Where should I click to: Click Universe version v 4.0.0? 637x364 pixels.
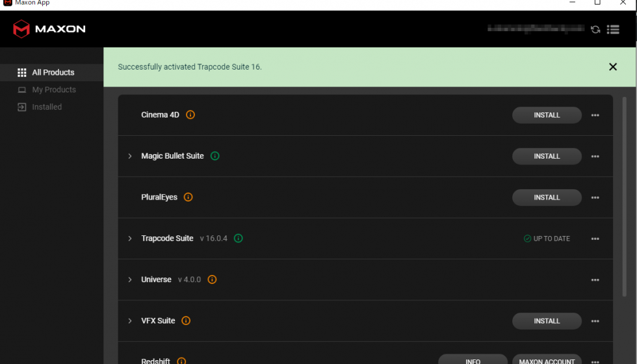(189, 279)
